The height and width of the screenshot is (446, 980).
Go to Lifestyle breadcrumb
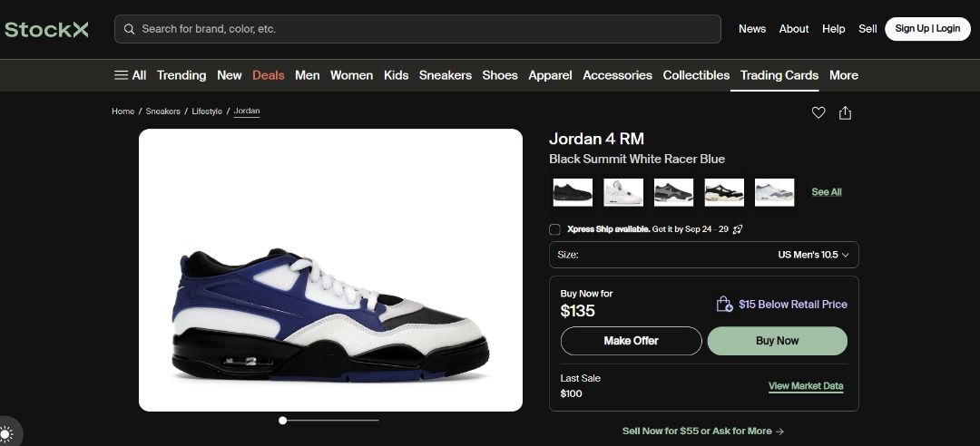coord(207,111)
